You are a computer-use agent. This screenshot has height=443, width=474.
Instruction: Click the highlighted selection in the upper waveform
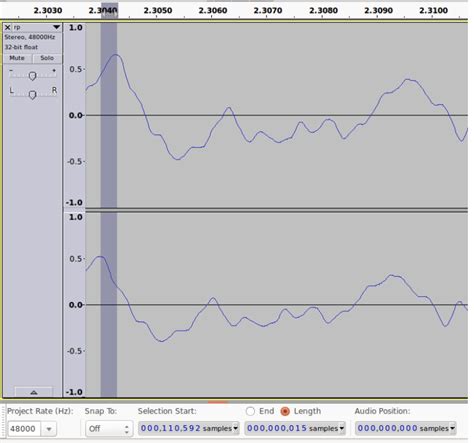click(x=109, y=115)
